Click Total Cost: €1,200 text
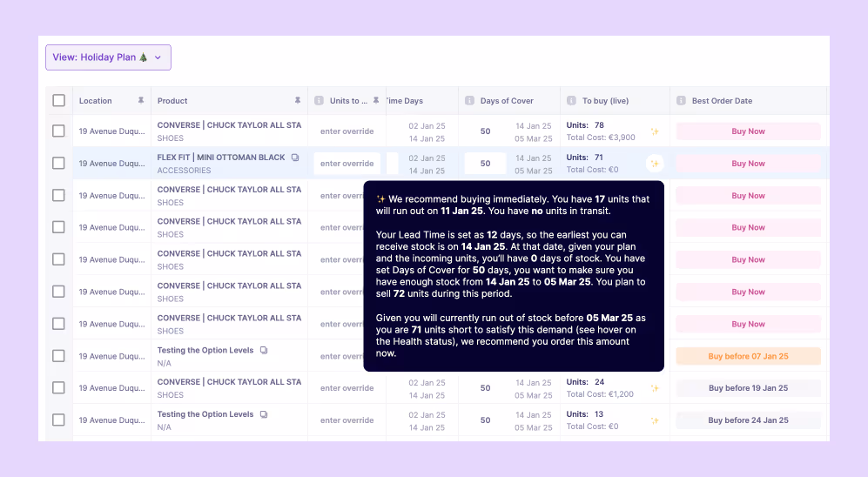 (x=600, y=394)
